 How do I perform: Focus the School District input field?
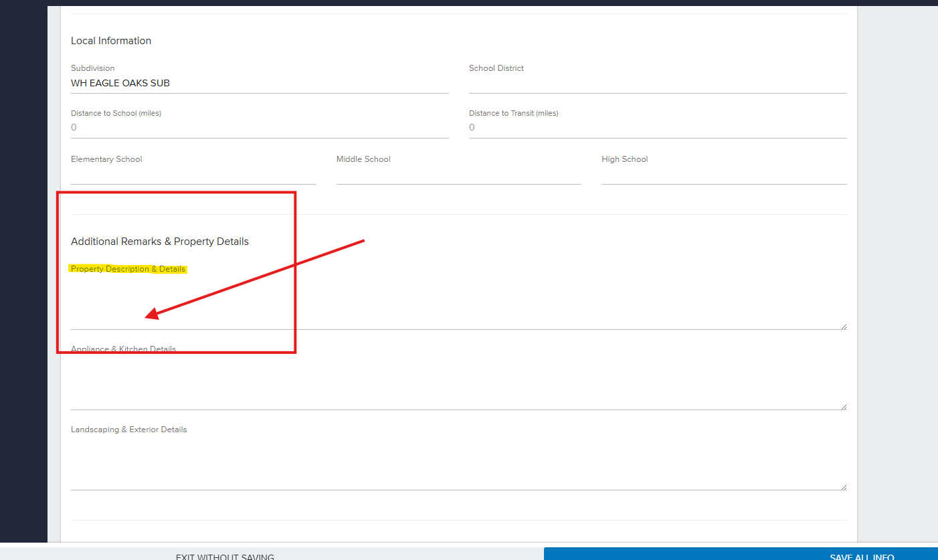click(x=657, y=84)
